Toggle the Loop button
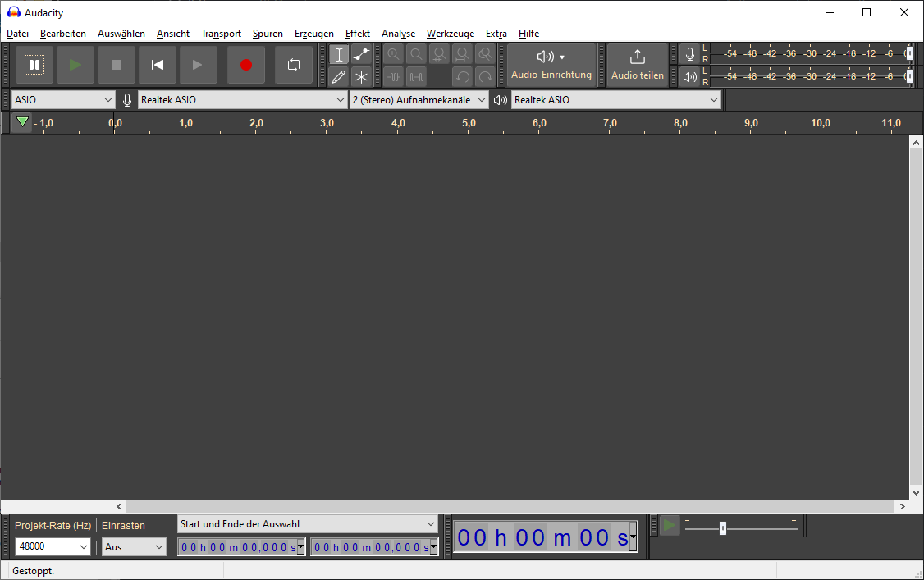The width and height of the screenshot is (924, 580). coord(294,65)
